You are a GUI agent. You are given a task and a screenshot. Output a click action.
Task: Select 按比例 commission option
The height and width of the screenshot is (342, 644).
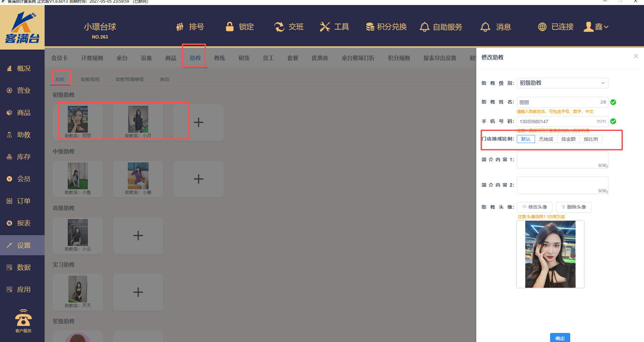click(591, 139)
